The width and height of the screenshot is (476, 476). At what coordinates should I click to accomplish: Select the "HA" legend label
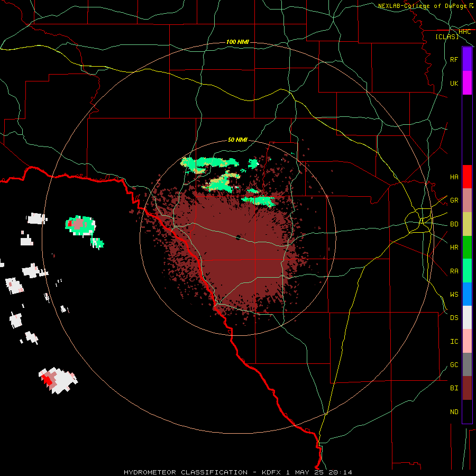point(454,177)
